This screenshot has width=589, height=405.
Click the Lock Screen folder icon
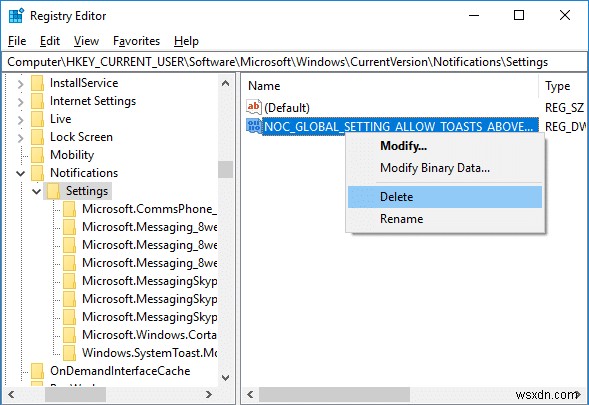tap(37, 137)
